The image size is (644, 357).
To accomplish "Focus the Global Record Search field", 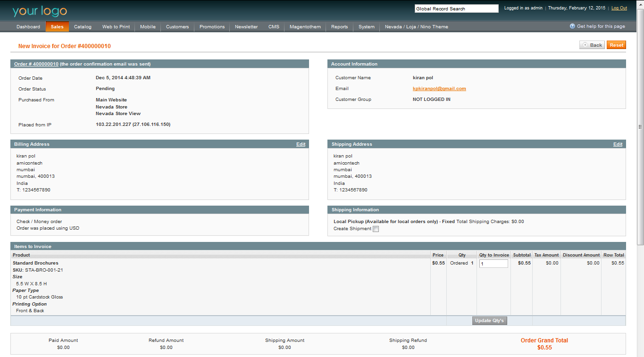I will tap(457, 8).
